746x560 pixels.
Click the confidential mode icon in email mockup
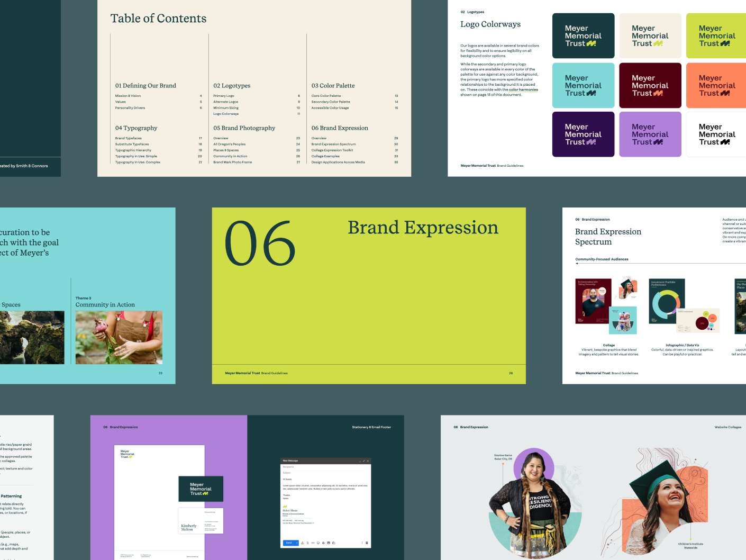coord(334,543)
